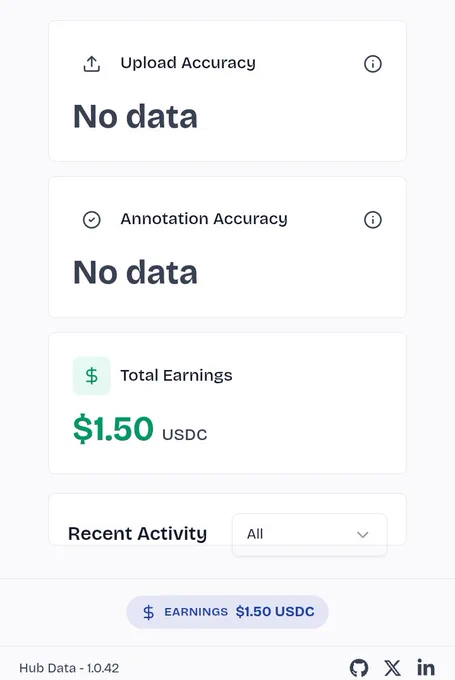Image resolution: width=455 pixels, height=680 pixels.
Task: Open the Recent Activity filter dropdown
Action: (x=310, y=534)
